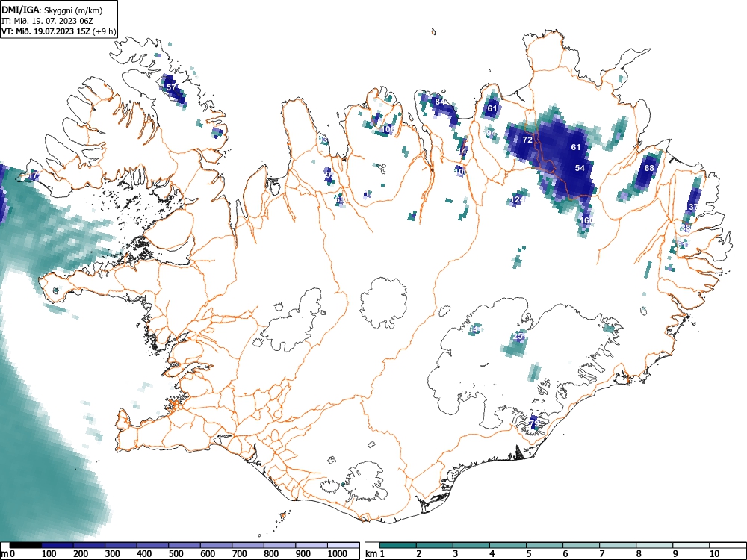747x560 pixels.
Task: Select the blue swatch between 200 and 300 m
Action: point(89,545)
